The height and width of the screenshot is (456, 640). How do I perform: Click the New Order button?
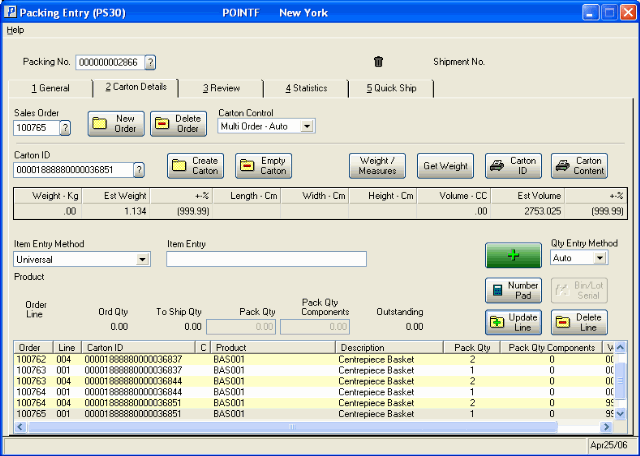click(116, 124)
